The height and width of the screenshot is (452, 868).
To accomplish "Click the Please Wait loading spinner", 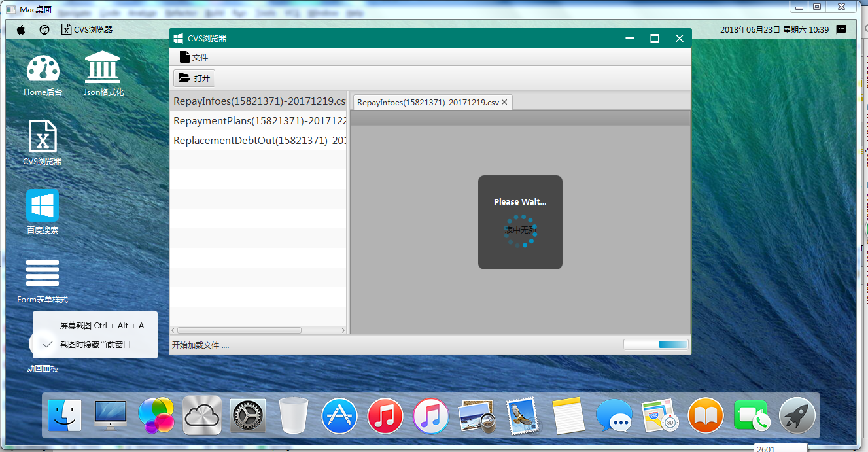I will (x=521, y=232).
